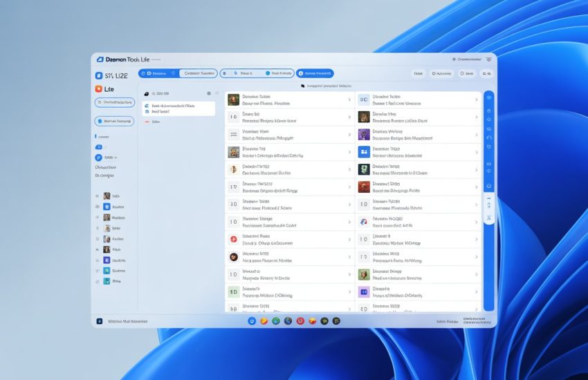The height and width of the screenshot is (380, 588).
Task: Click the gray gear dot in middle panel header
Action: [209, 93]
